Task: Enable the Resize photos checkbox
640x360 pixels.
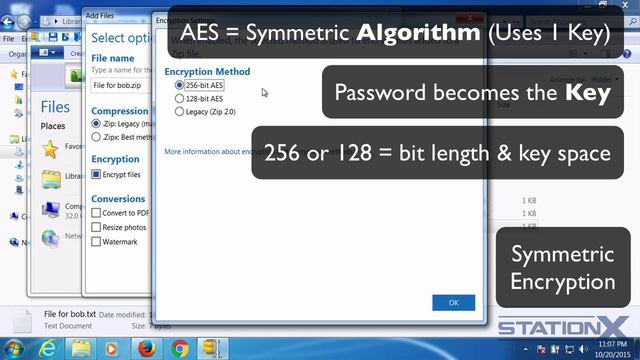Action: [96, 227]
